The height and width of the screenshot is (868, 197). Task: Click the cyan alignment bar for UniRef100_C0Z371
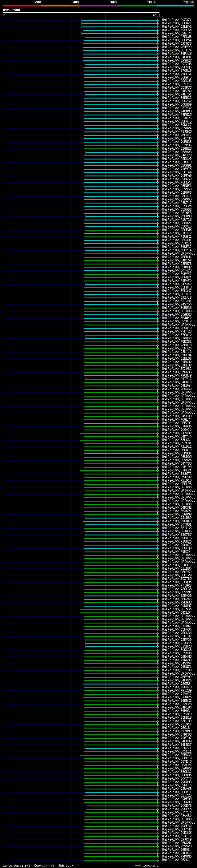click(120, 20)
